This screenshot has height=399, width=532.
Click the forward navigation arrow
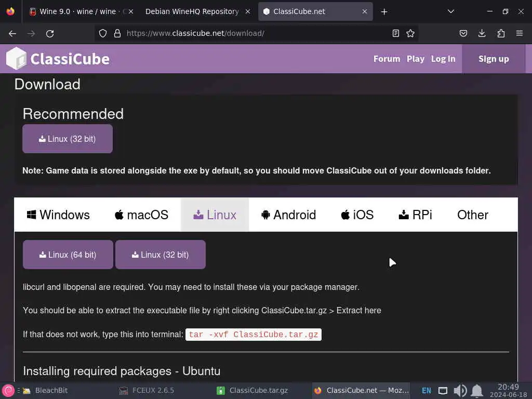coord(31,33)
